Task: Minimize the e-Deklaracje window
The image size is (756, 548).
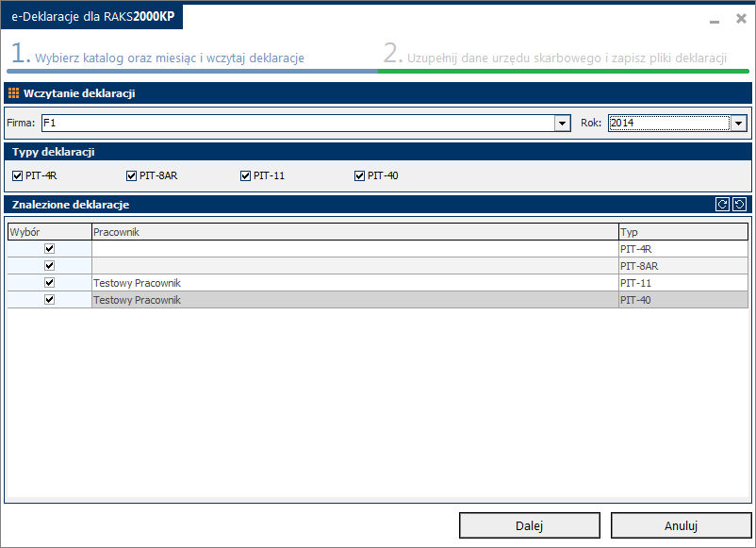Action: pos(715,20)
